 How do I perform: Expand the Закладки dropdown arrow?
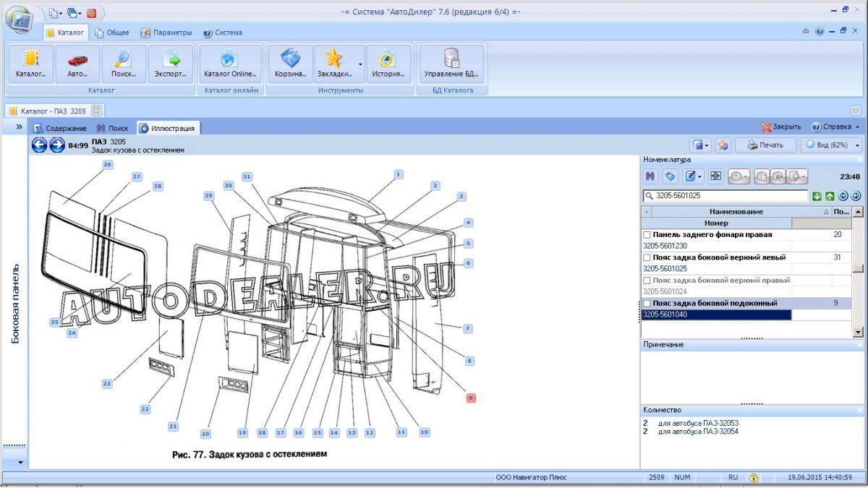point(360,64)
